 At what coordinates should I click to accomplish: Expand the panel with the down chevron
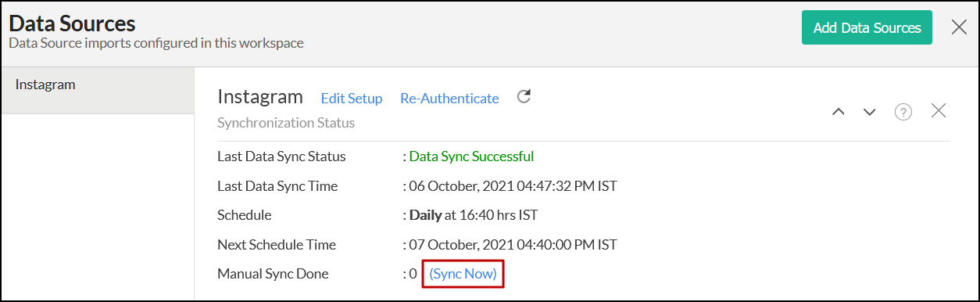point(869,112)
